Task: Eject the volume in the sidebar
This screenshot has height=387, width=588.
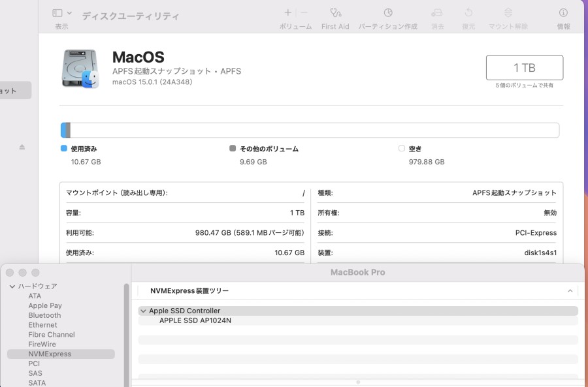Action: coord(22,147)
